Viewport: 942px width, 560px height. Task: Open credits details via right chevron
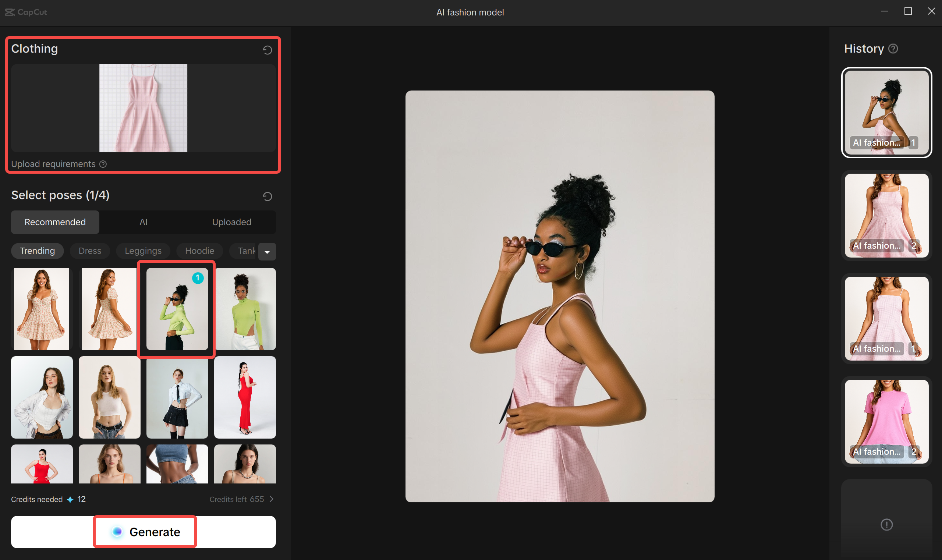pos(271,499)
